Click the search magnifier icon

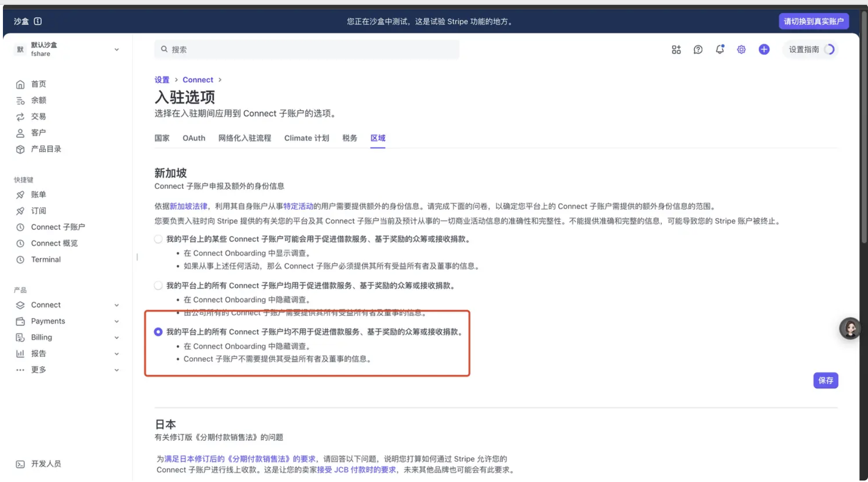click(x=164, y=49)
